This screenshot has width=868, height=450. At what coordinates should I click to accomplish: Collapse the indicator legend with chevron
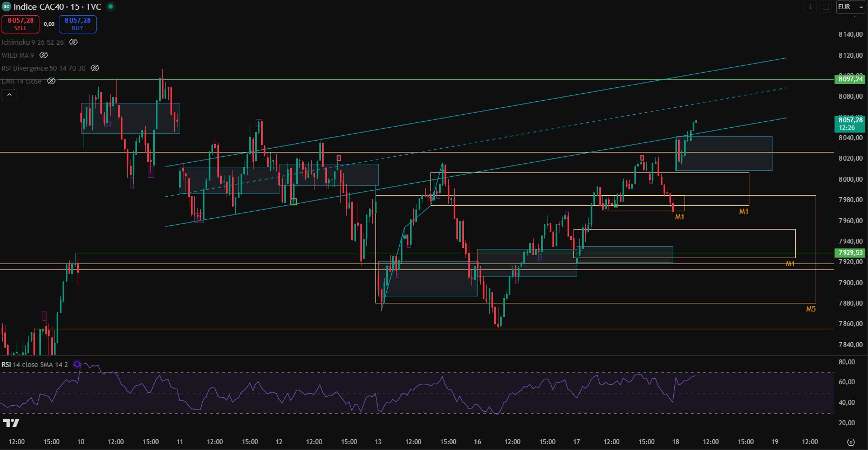click(x=9, y=94)
